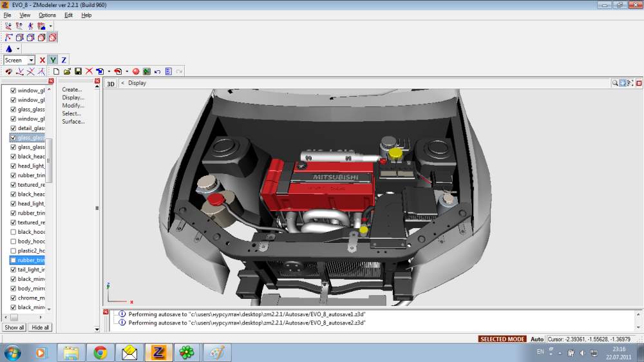Expand the Select... command group
Screen dimensions: 644x362
coord(71,114)
